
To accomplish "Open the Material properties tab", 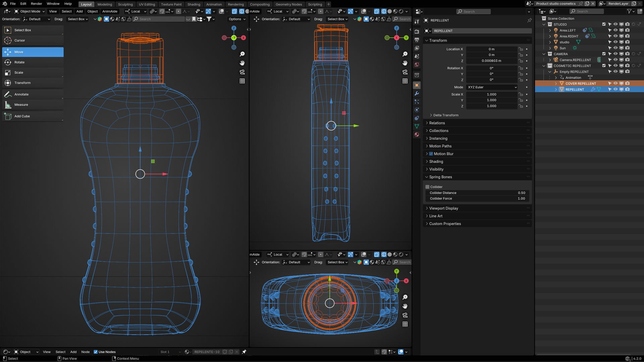I will (x=417, y=134).
